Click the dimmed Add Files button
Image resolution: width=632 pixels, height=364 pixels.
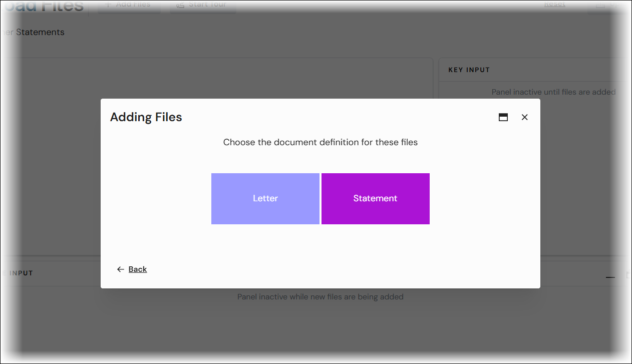tap(128, 5)
